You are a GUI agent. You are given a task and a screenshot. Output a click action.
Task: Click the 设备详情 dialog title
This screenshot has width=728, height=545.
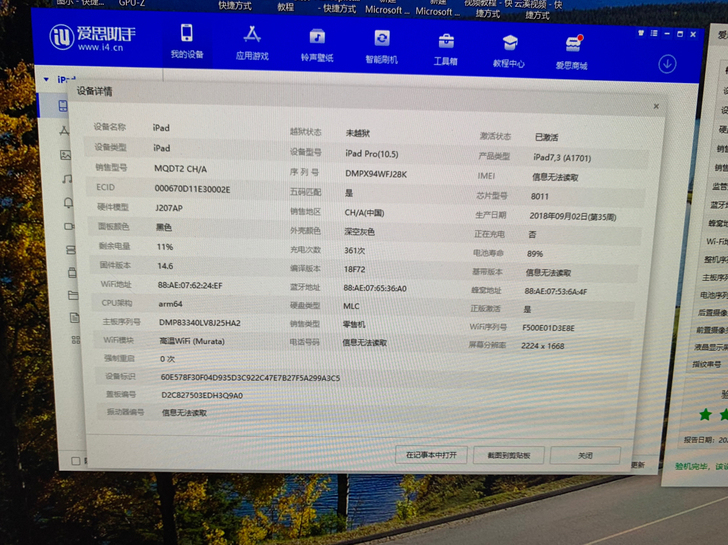click(x=94, y=91)
